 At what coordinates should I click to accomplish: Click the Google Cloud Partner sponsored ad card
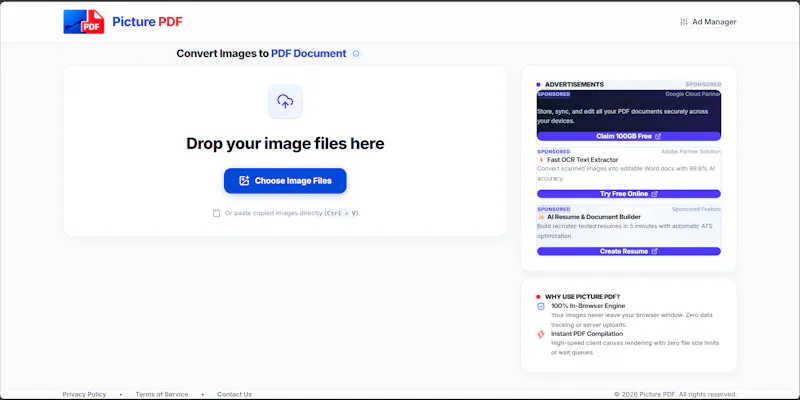tap(629, 115)
